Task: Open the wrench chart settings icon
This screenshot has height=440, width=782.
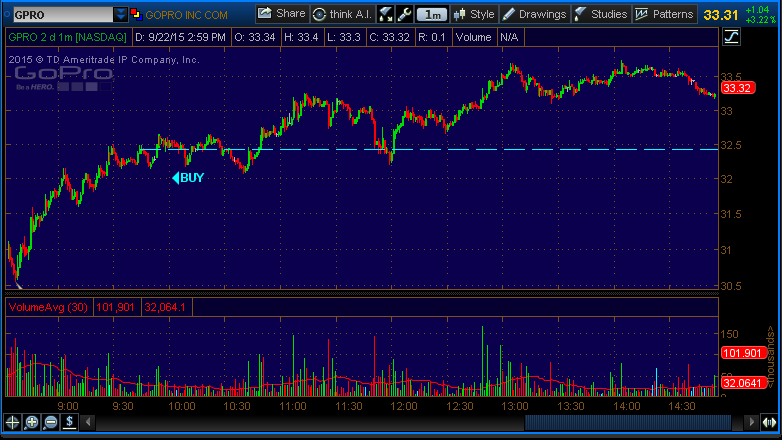Action: 404,14
